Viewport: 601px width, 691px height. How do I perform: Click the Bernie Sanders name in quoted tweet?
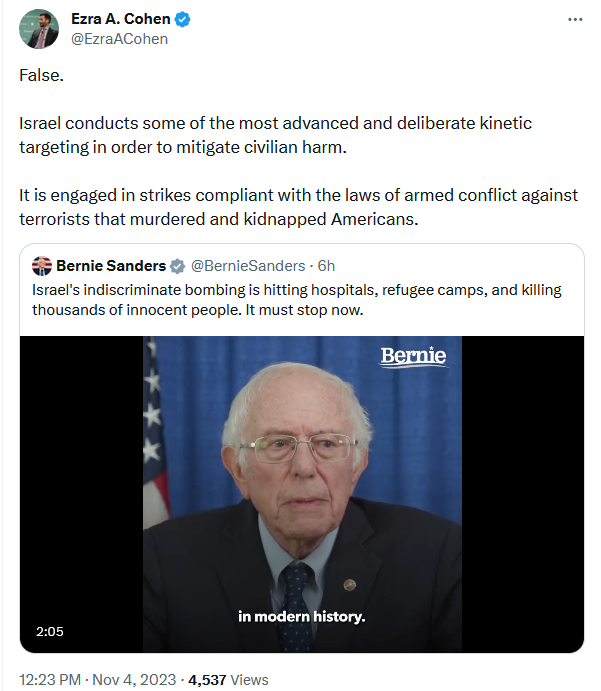[x=111, y=266]
